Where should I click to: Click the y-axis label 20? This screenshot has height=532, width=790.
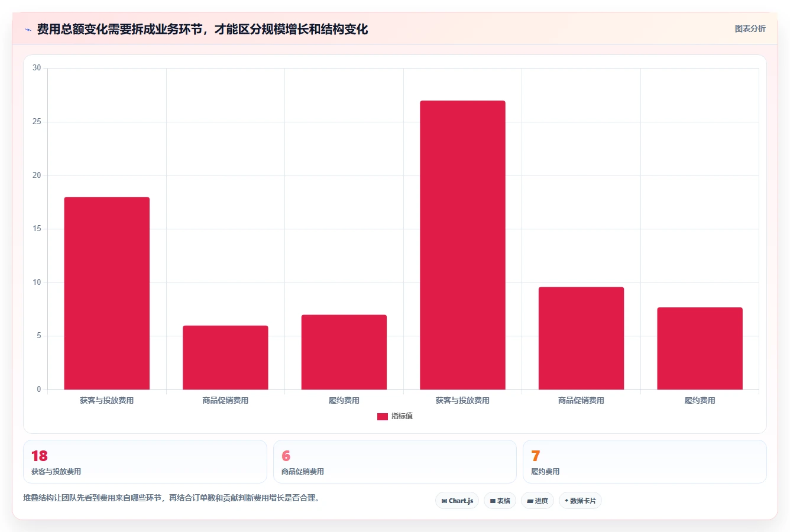tap(37, 176)
